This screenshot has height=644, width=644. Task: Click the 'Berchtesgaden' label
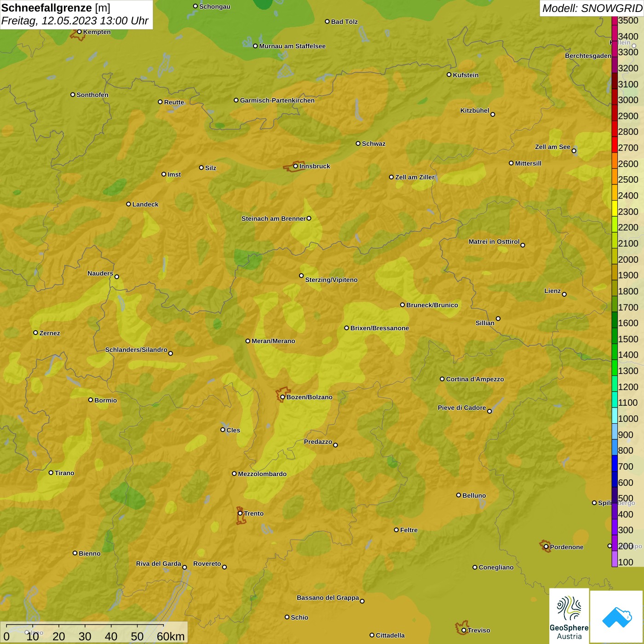tap(588, 56)
